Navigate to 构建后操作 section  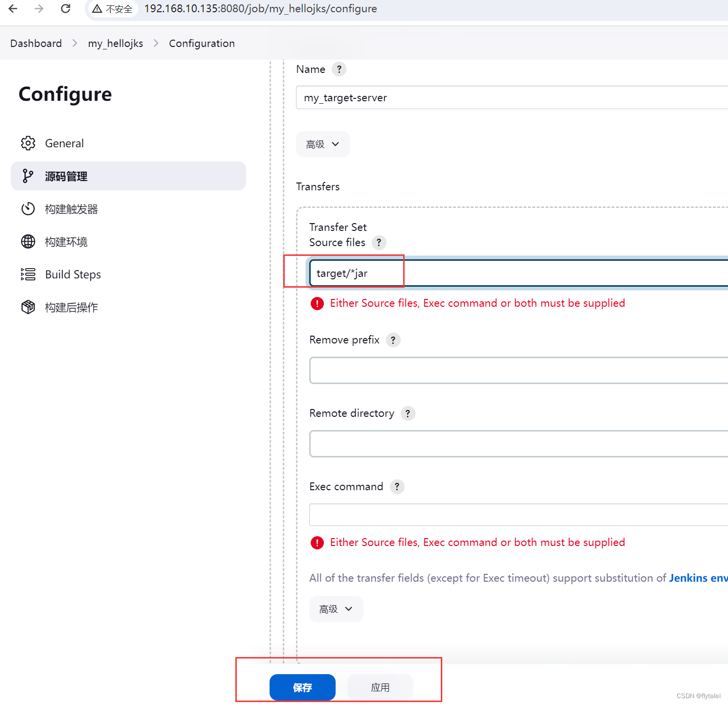(x=128, y=307)
